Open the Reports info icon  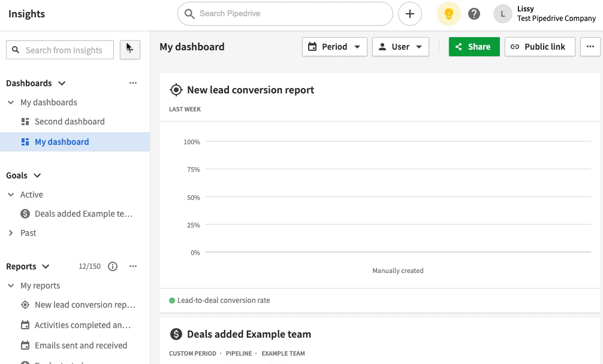113,266
